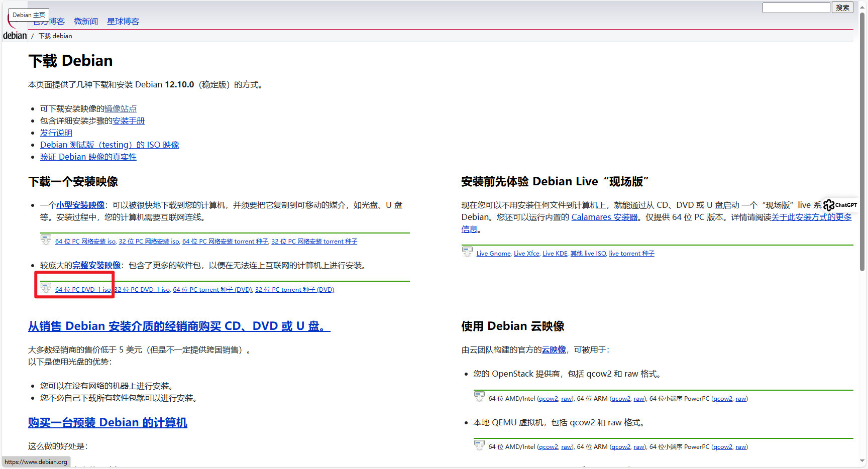Open the 官方博客 link in the header
This screenshot has width=868, height=469.
click(49, 21)
